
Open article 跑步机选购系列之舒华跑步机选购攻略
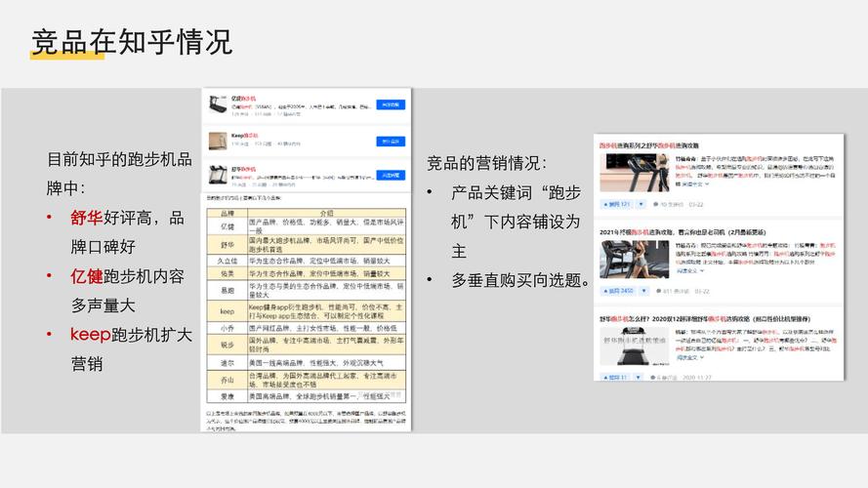648,145
